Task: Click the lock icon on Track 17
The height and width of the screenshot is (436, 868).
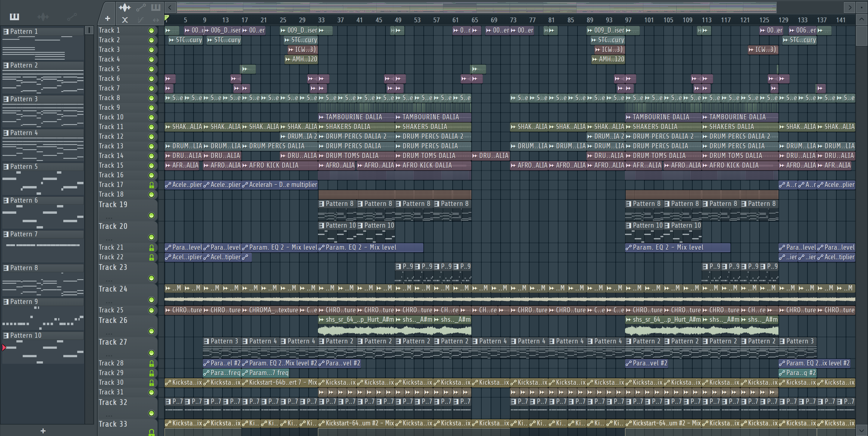Action: pos(152,185)
